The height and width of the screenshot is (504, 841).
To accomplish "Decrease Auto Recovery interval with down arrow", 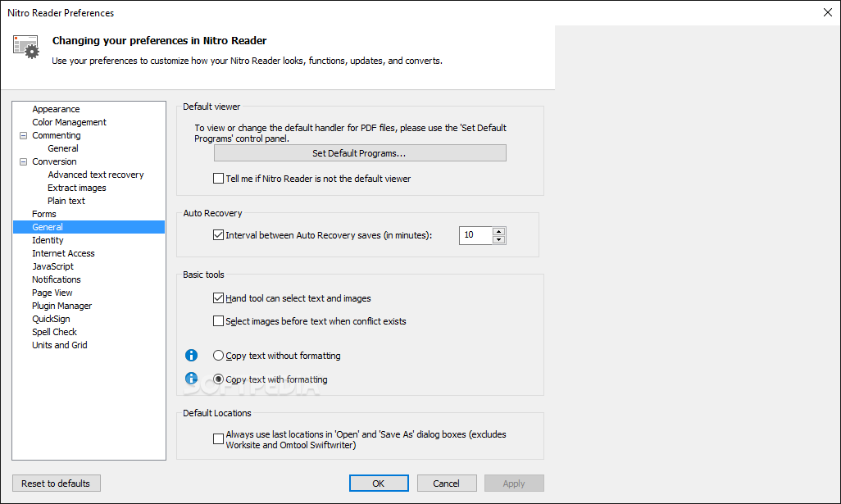I will pyautogui.click(x=499, y=239).
